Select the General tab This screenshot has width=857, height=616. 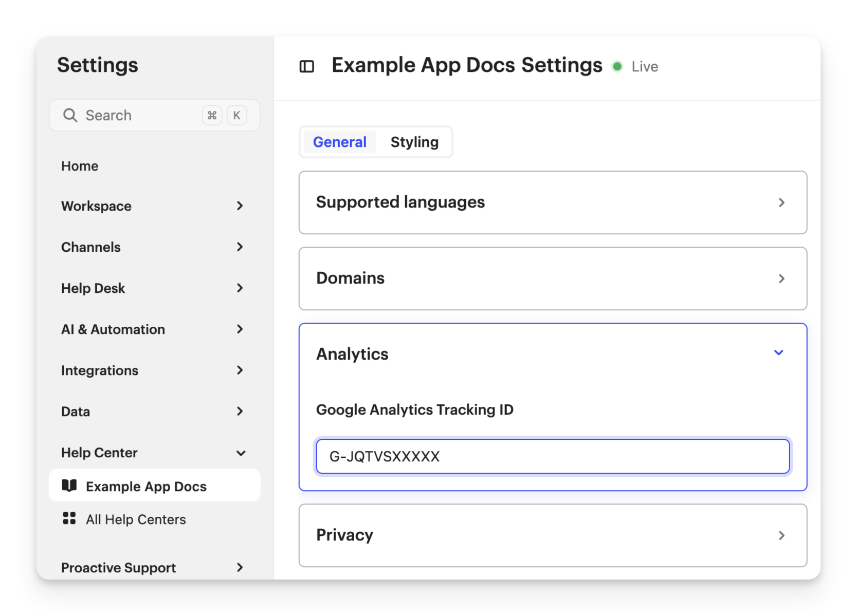coord(340,142)
